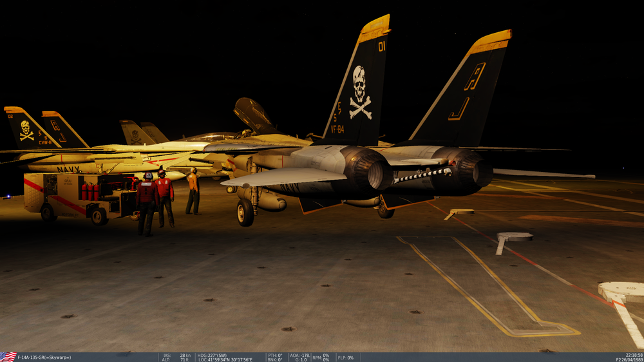
Task: Click the G 1.0 load readout
Action: (x=301, y=360)
